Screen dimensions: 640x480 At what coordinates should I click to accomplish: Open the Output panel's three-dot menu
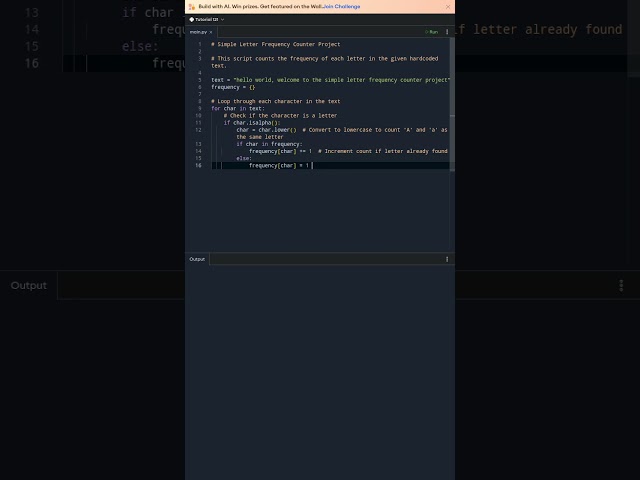447,259
